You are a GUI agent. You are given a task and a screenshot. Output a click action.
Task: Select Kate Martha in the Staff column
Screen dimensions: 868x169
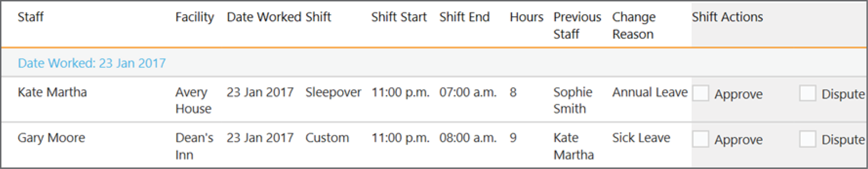pos(52,92)
